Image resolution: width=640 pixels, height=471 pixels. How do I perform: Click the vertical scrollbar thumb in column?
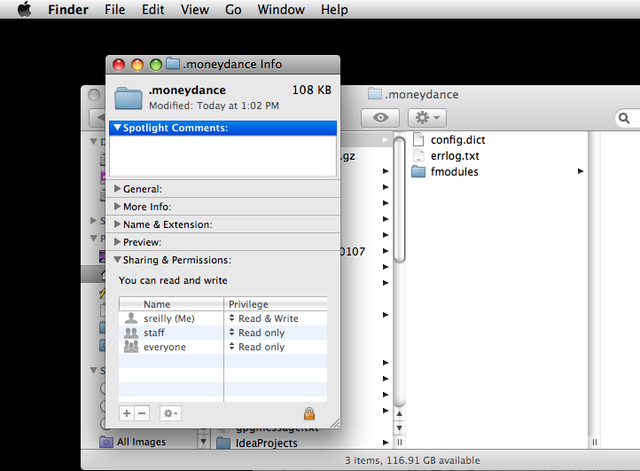(400, 200)
